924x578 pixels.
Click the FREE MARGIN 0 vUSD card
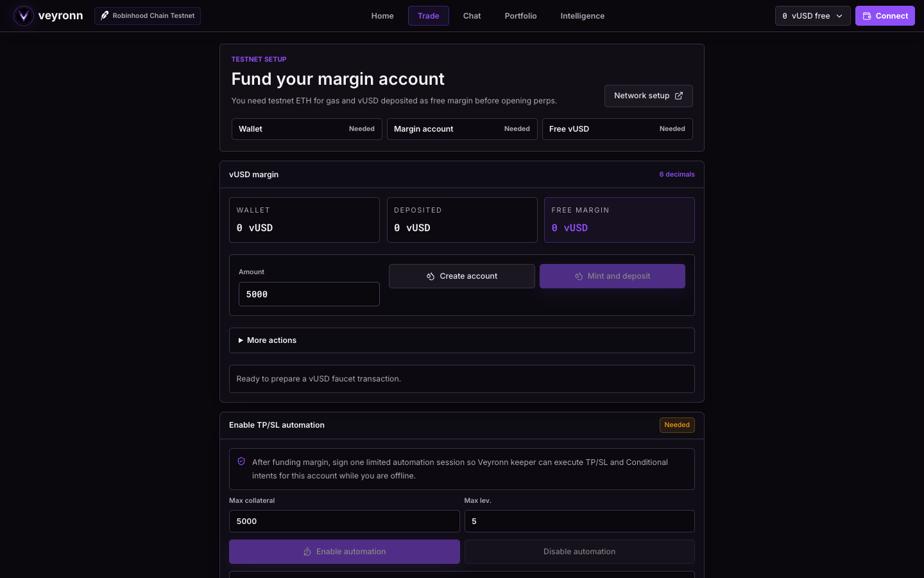(x=619, y=220)
